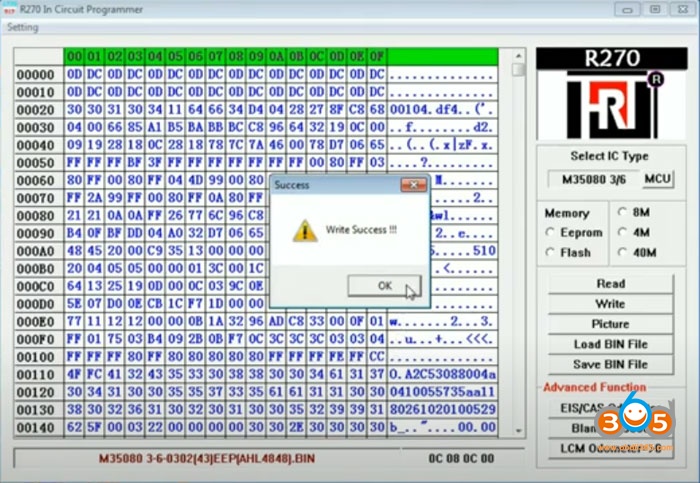This screenshot has height=483, width=700.
Task: Click the column header 0F
Action: (x=377, y=57)
